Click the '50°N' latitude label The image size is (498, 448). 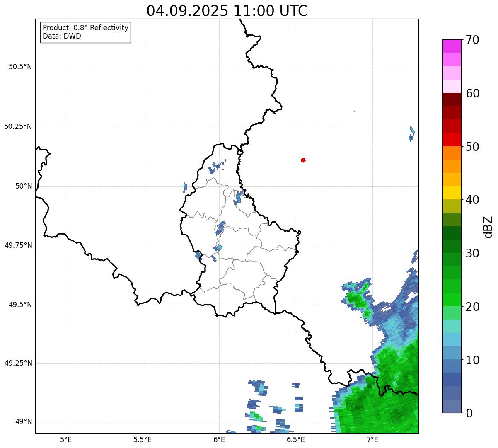24,186
